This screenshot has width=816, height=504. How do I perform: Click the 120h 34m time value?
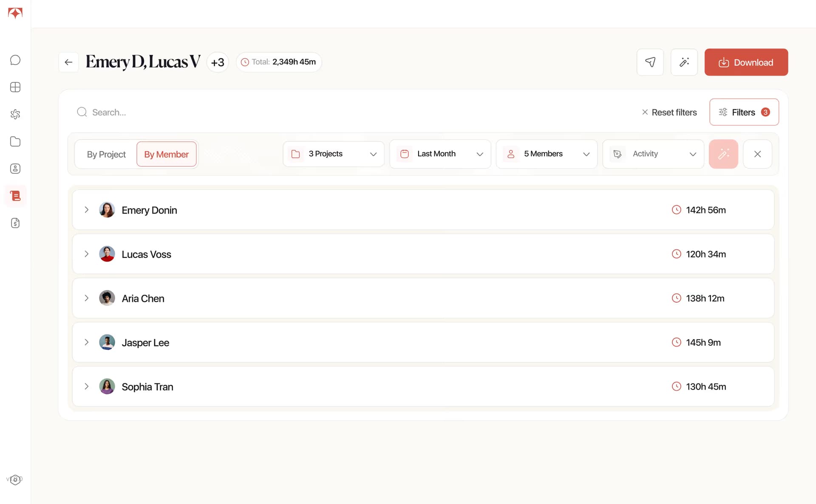(x=706, y=254)
